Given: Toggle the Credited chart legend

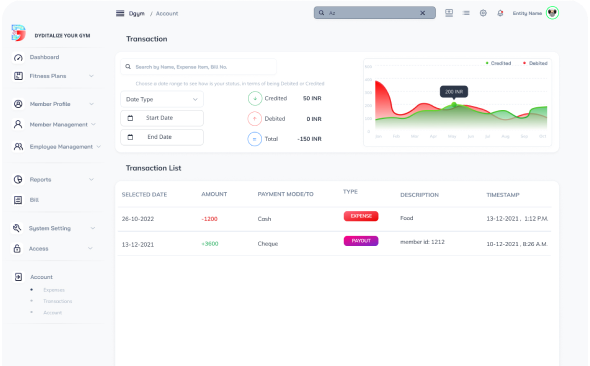Looking at the screenshot, I should (498, 63).
